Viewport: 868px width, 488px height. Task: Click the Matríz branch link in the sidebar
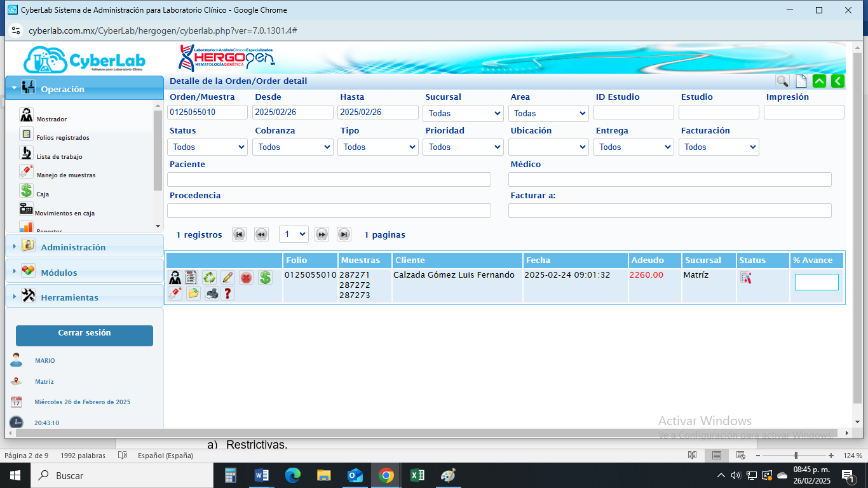pos(44,381)
